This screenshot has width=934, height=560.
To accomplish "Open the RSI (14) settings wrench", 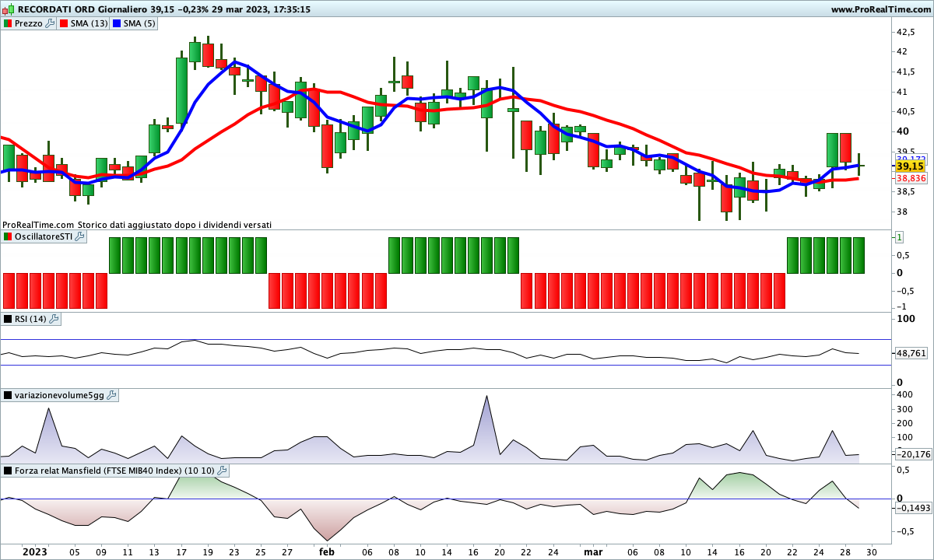I will pyautogui.click(x=54, y=319).
